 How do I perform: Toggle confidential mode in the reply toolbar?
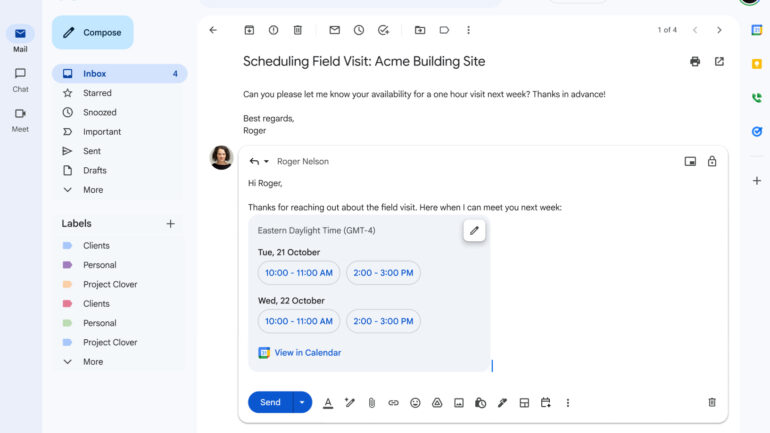point(481,403)
